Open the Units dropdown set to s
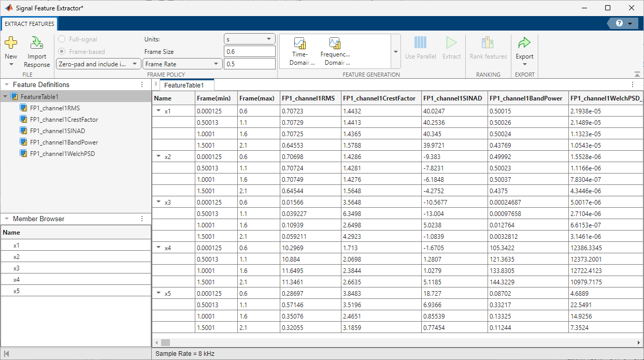 (x=249, y=39)
